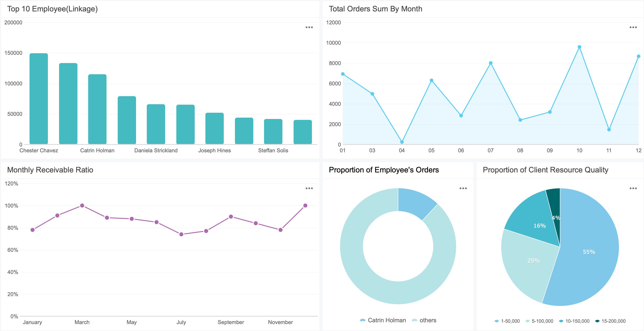Open more options for Client Resource Quality chart
This screenshot has height=331, width=644.
pyautogui.click(x=633, y=188)
